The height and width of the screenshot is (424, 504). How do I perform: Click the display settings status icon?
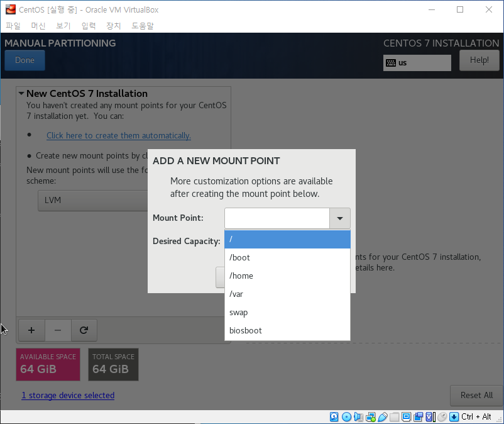(407, 417)
